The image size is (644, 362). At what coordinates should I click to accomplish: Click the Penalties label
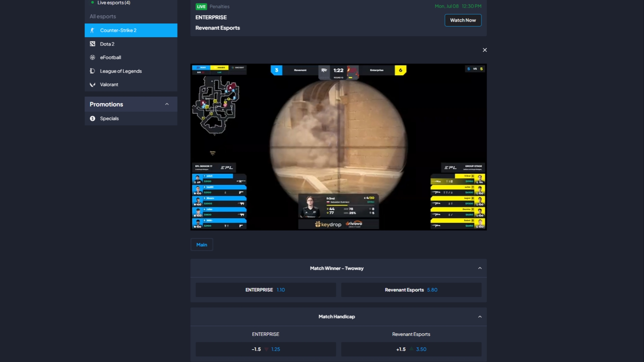coord(220,6)
